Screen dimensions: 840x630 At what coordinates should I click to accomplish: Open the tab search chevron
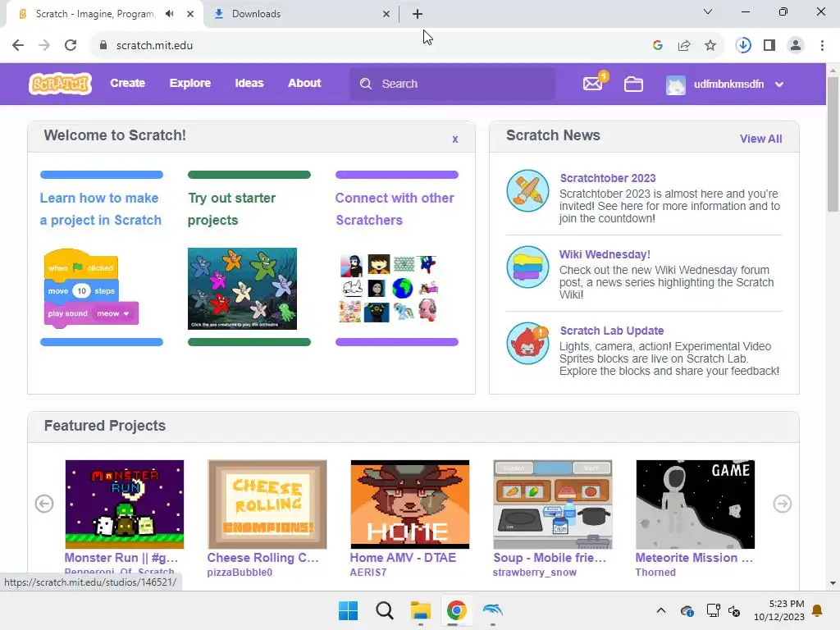(x=708, y=11)
